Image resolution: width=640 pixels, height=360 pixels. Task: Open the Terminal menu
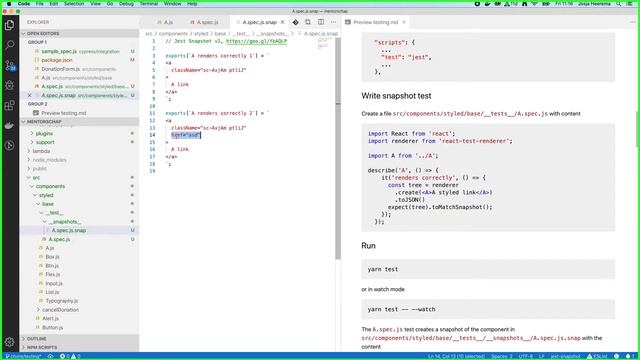pos(149,4)
